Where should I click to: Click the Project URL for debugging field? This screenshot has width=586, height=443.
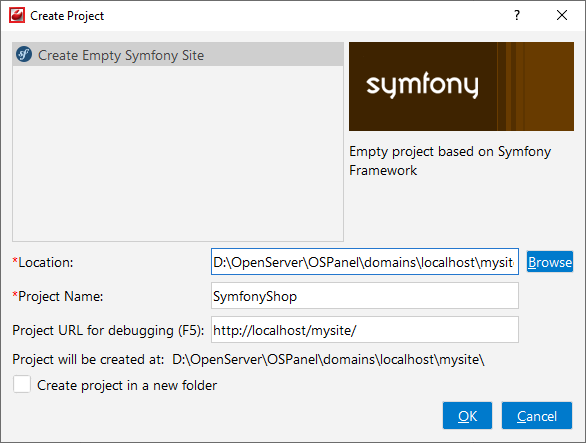[365, 330]
